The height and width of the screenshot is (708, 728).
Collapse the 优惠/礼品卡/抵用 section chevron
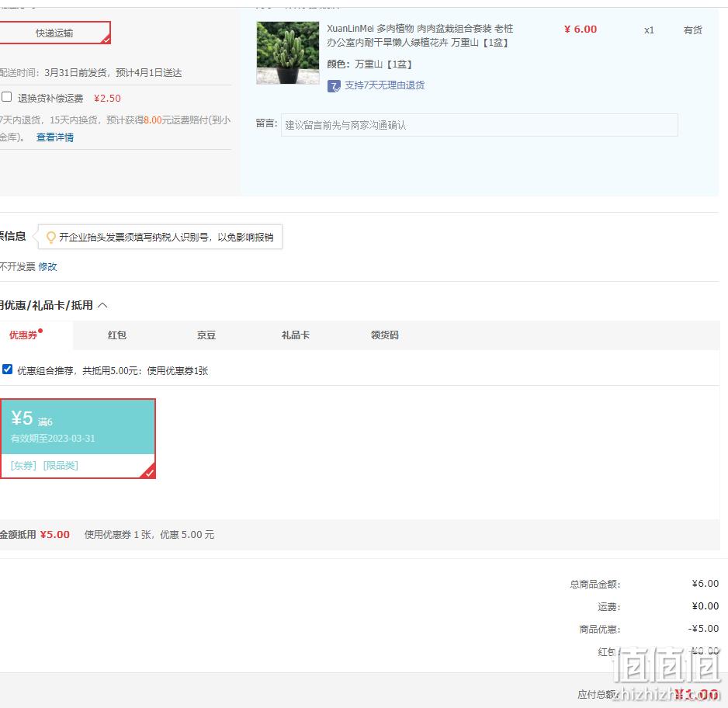[x=103, y=305]
